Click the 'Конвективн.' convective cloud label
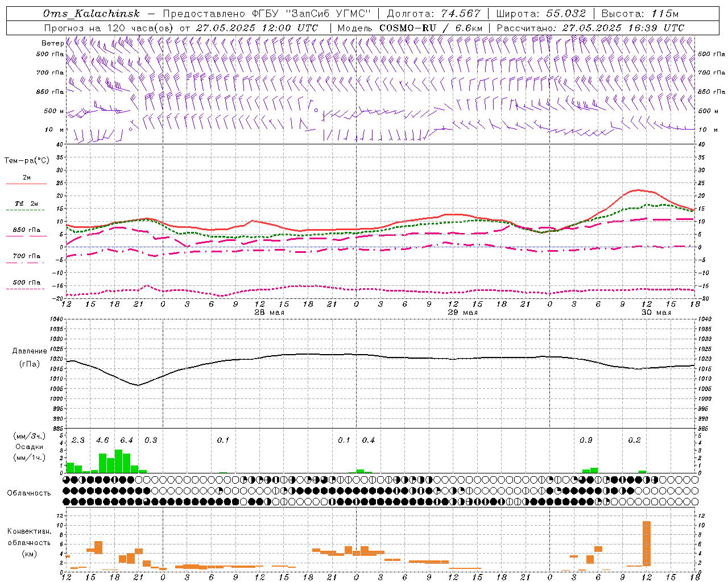728x582 pixels. click(x=29, y=531)
